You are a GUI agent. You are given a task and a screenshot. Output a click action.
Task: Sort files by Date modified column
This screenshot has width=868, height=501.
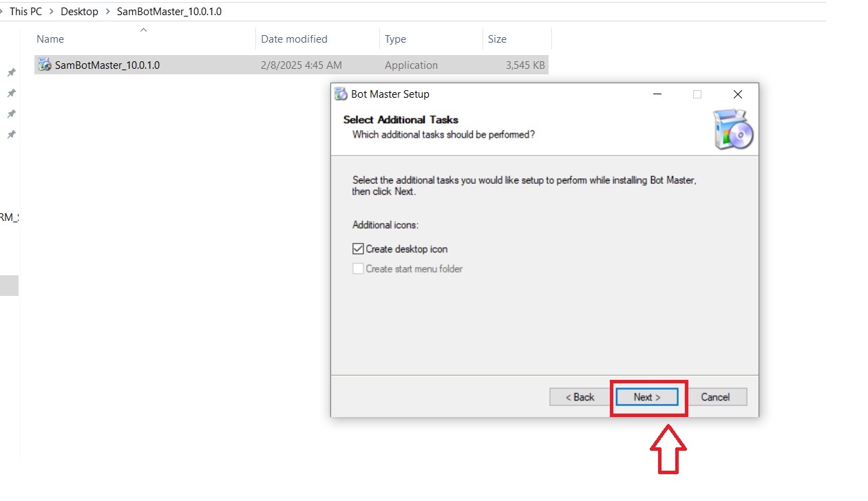coord(294,39)
